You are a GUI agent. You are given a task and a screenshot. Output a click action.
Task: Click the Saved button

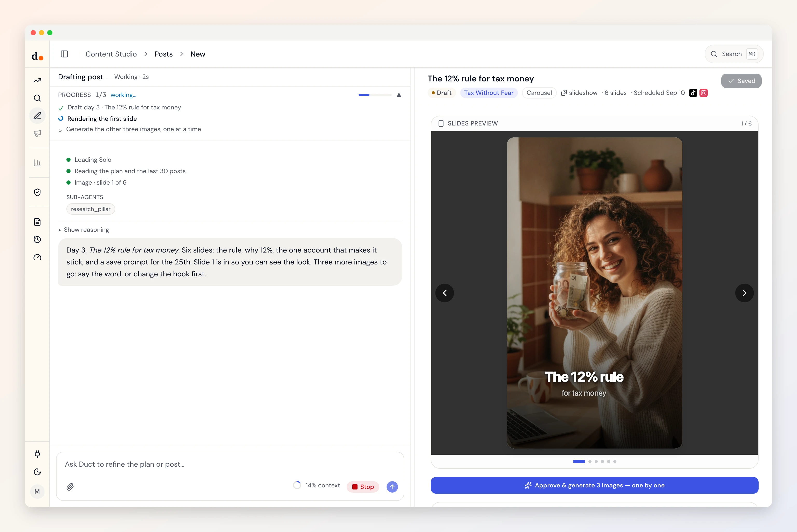(741, 81)
